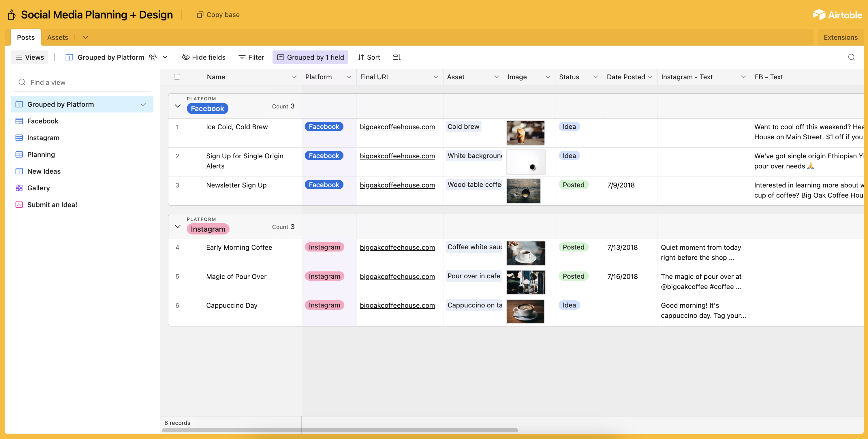Click the grid icon for Facebook view

tap(19, 121)
